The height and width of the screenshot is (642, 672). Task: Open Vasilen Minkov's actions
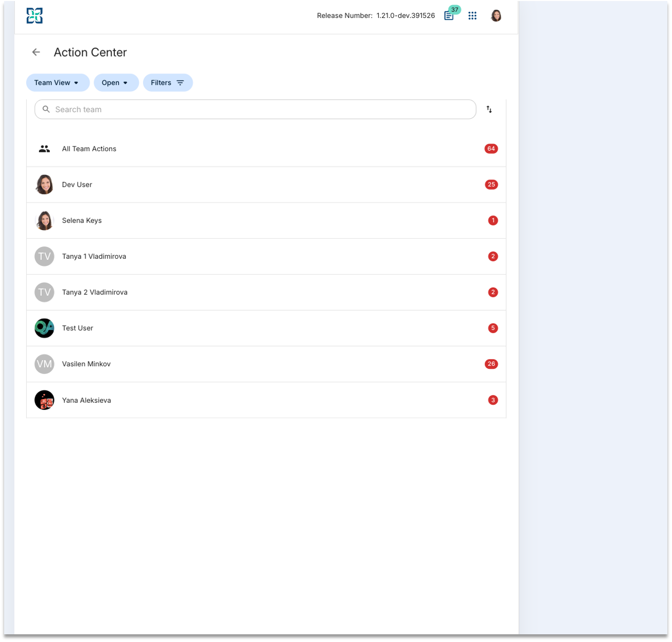[266, 364]
